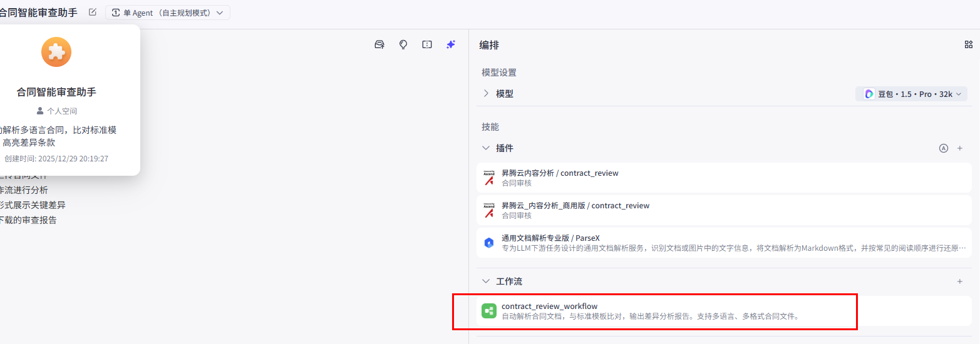Click the side-by-side compare panel icon
The image size is (980, 344).
coord(427,44)
